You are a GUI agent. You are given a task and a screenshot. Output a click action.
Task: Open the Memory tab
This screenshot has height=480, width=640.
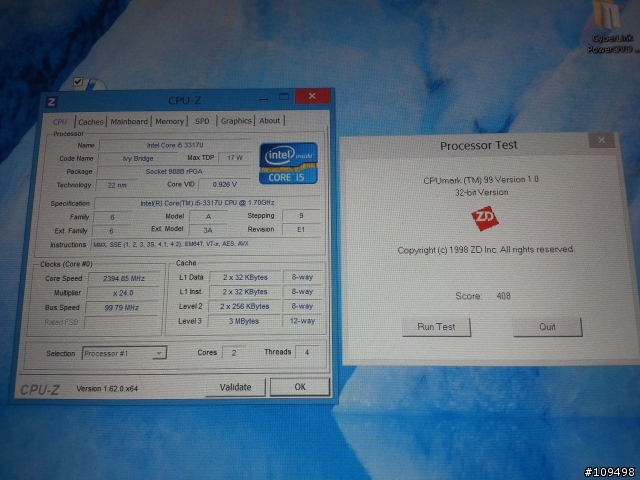point(169,121)
